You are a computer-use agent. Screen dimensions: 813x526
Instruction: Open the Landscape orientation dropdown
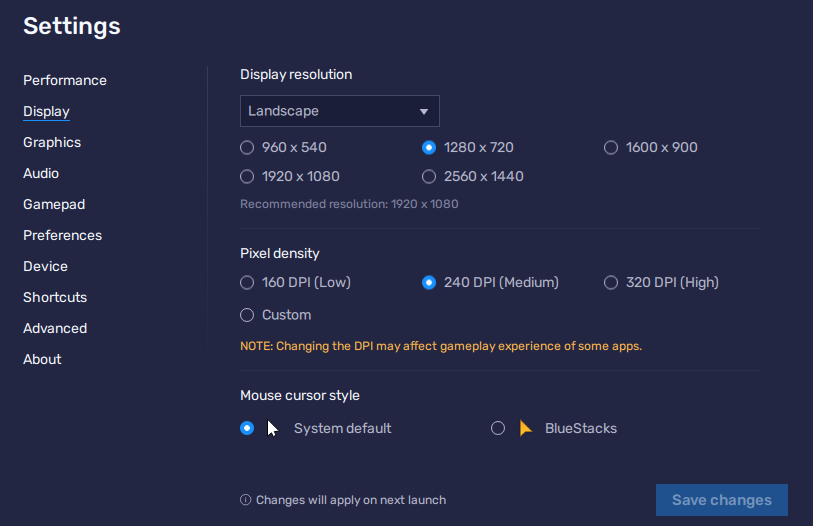pyautogui.click(x=339, y=111)
